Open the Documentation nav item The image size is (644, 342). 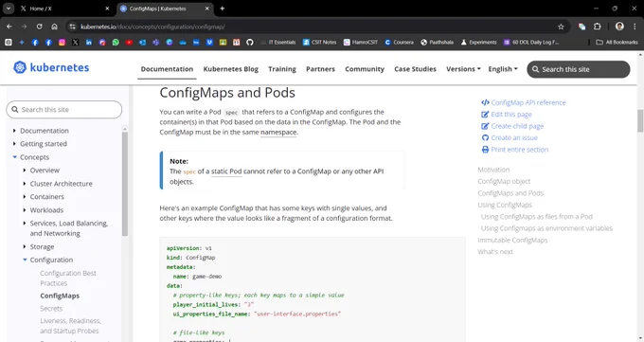pyautogui.click(x=167, y=69)
